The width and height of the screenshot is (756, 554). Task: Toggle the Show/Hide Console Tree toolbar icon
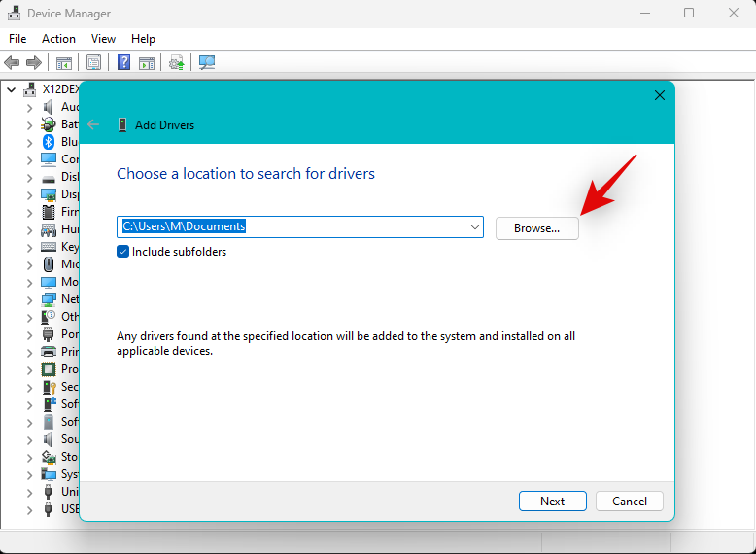[63, 62]
